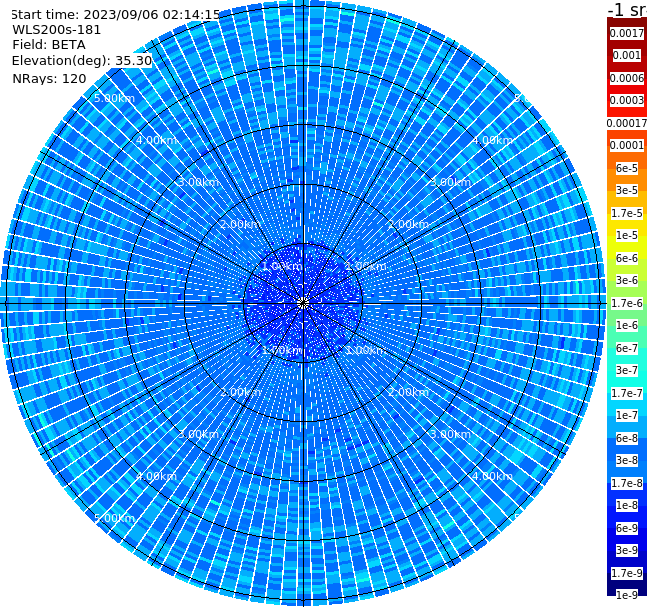Screen dimensions: 647x607
Task: Click the 0.0003 colorbar value
Action: coord(627,100)
